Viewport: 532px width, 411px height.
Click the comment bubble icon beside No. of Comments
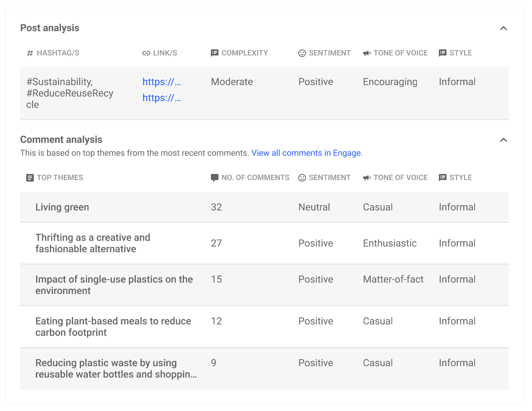(x=215, y=178)
